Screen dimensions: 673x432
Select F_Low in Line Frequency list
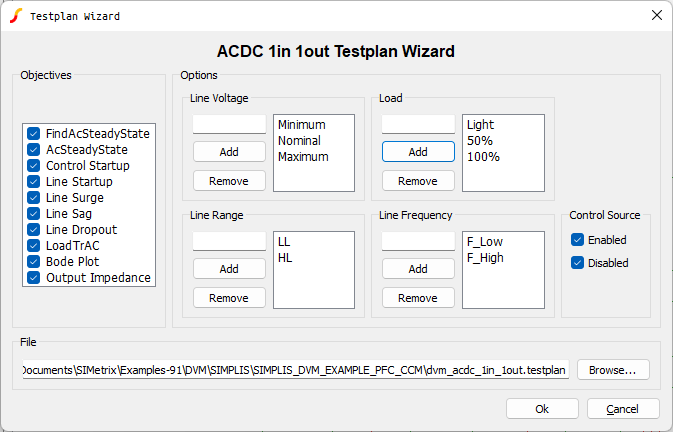pyautogui.click(x=487, y=242)
